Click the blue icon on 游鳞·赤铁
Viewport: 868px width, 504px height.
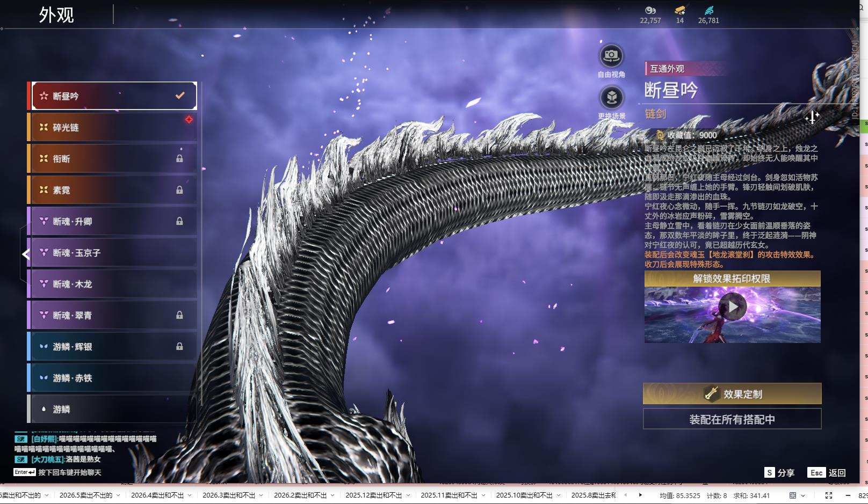coord(44,377)
